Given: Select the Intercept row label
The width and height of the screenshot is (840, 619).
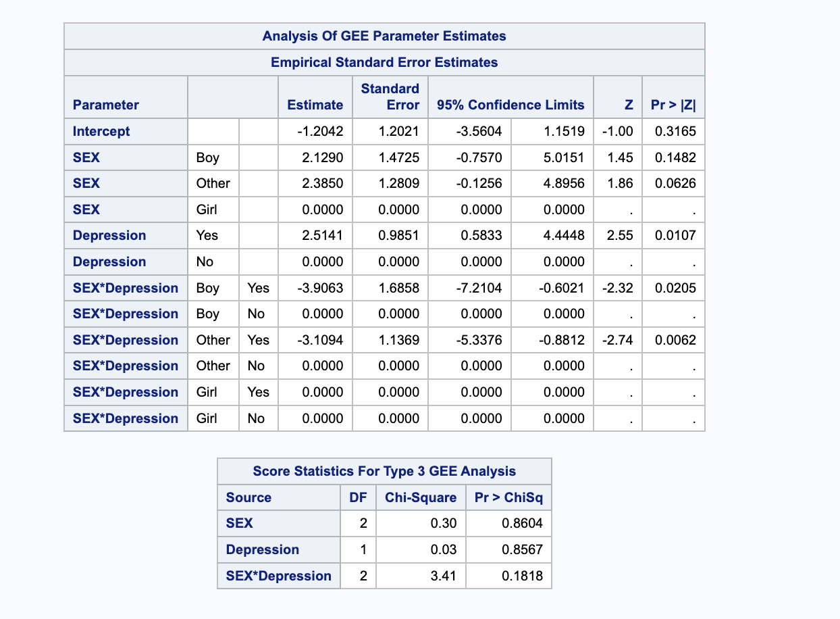Looking at the screenshot, I should [x=101, y=131].
